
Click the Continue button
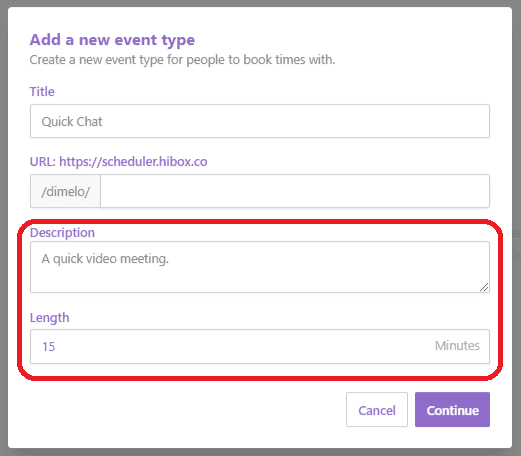(452, 410)
